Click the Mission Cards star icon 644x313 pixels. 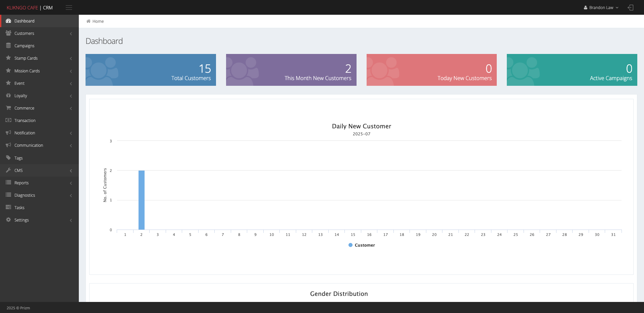(x=8, y=71)
